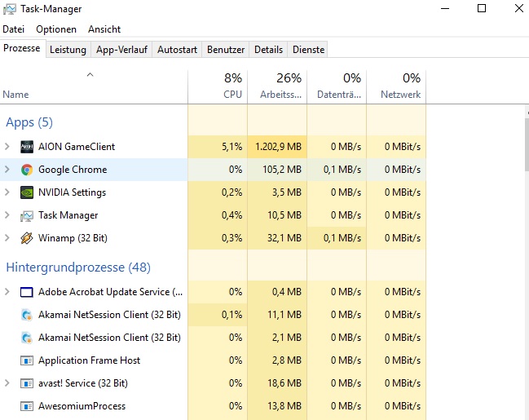Select the Application Frame Host row

(213, 360)
